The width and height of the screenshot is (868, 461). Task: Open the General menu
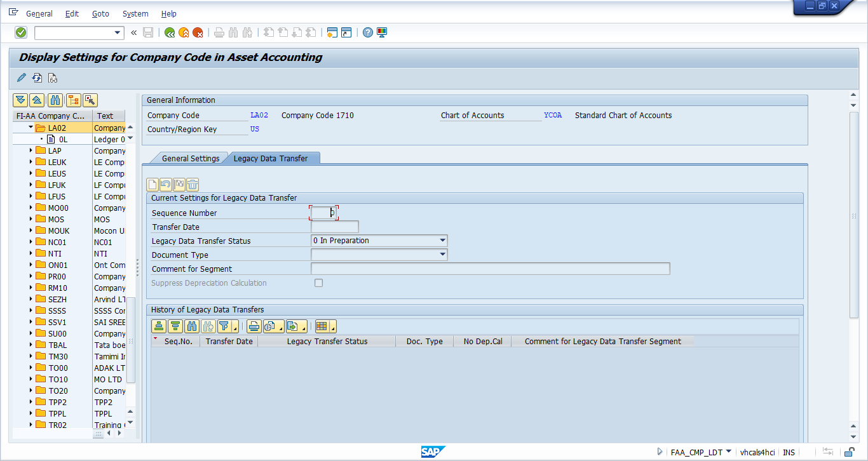tap(39, 13)
